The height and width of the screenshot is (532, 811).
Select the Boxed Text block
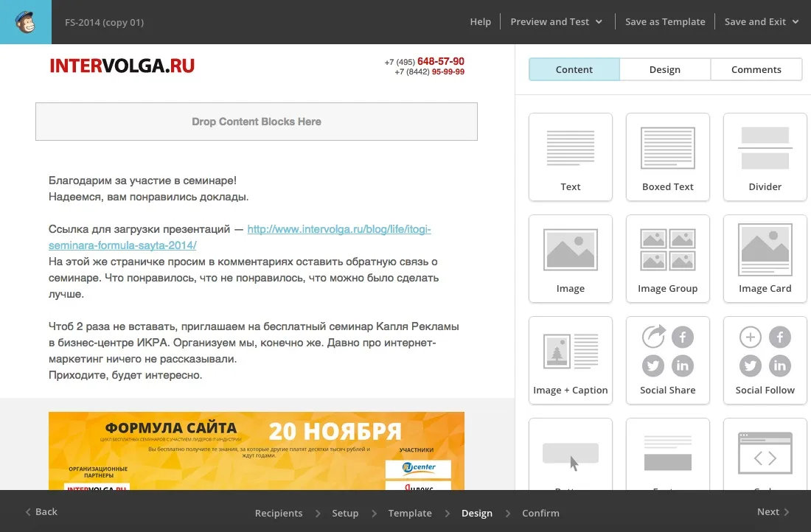tap(667, 156)
